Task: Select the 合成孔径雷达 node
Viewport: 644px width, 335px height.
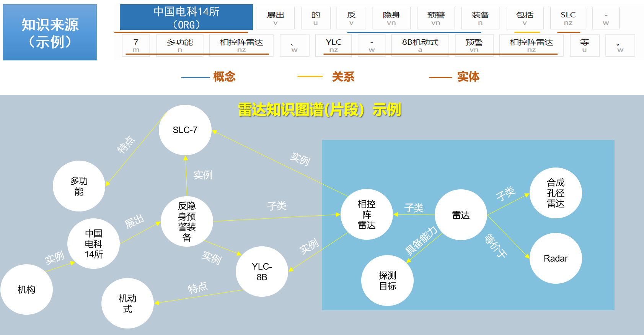Action: click(556, 193)
